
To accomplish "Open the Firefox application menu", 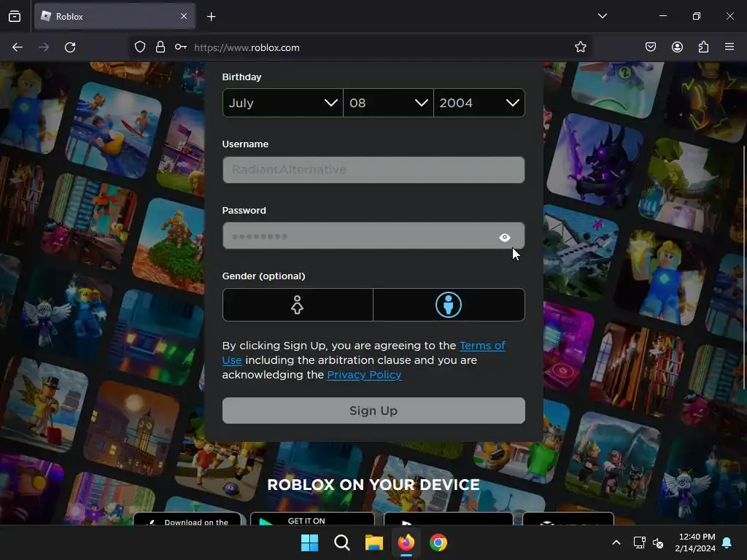I will click(729, 47).
